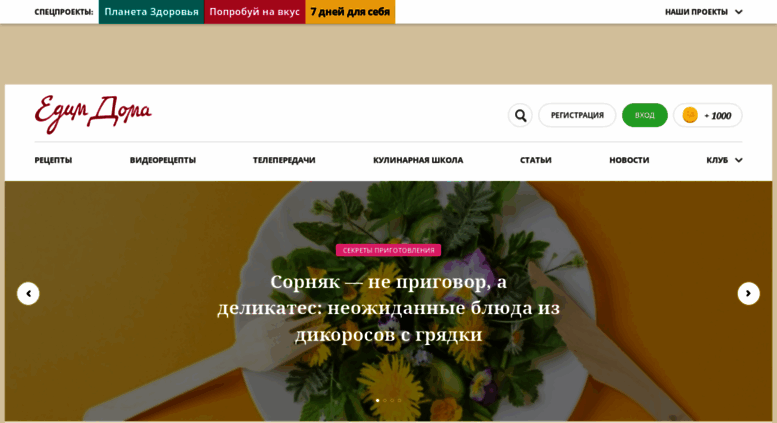Open 7 дней для себя project

tap(350, 12)
